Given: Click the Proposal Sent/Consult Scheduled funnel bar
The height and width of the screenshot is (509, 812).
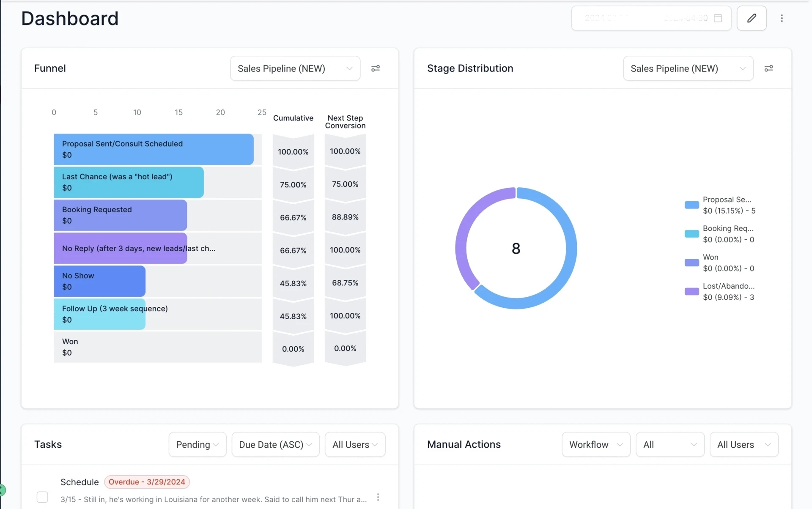Looking at the screenshot, I should 154,149.
